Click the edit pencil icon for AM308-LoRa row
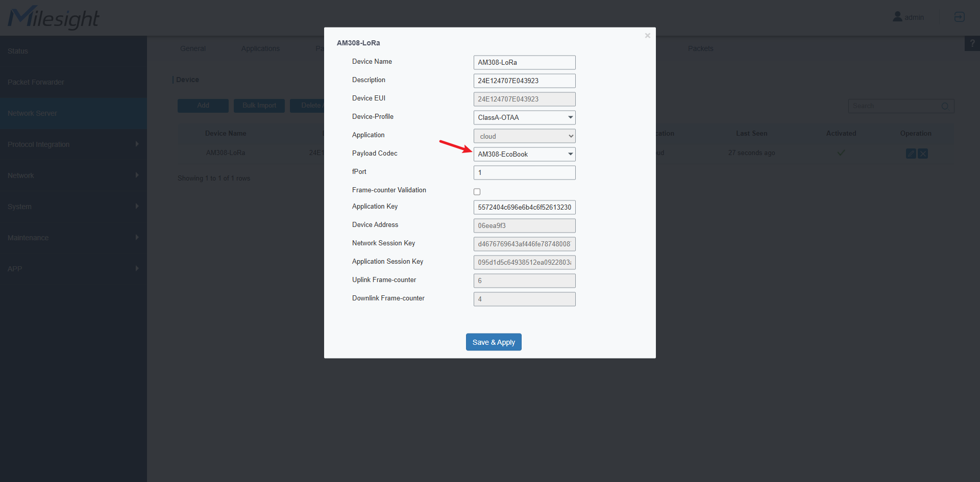 [x=911, y=154]
